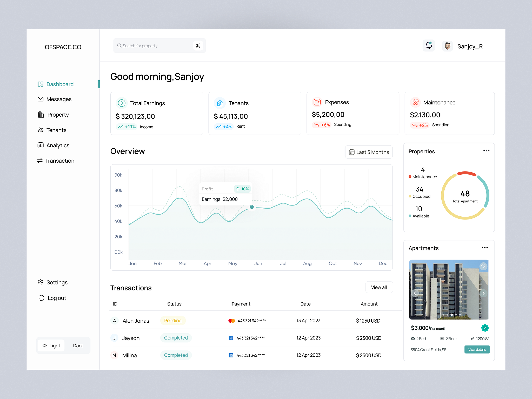The height and width of the screenshot is (399, 532).
Task: Click the Log out icon
Action: pos(41,298)
